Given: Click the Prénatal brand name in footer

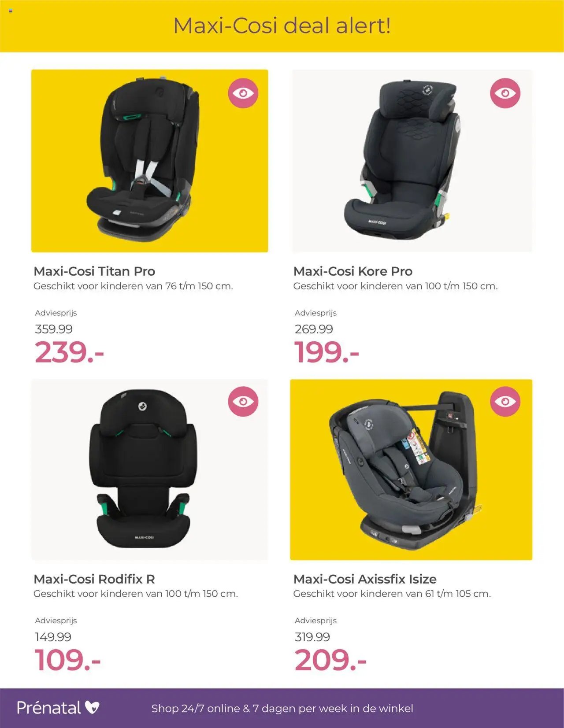Looking at the screenshot, I should pos(49,708).
